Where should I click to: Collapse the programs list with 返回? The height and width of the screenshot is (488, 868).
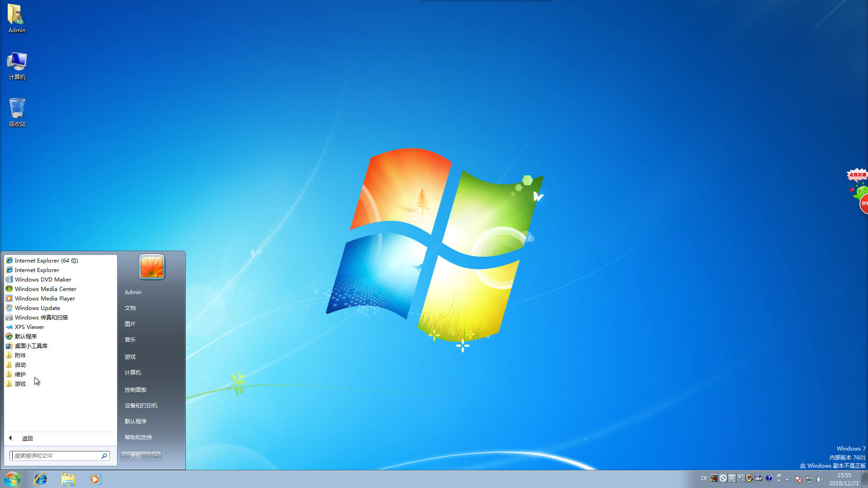click(27, 438)
